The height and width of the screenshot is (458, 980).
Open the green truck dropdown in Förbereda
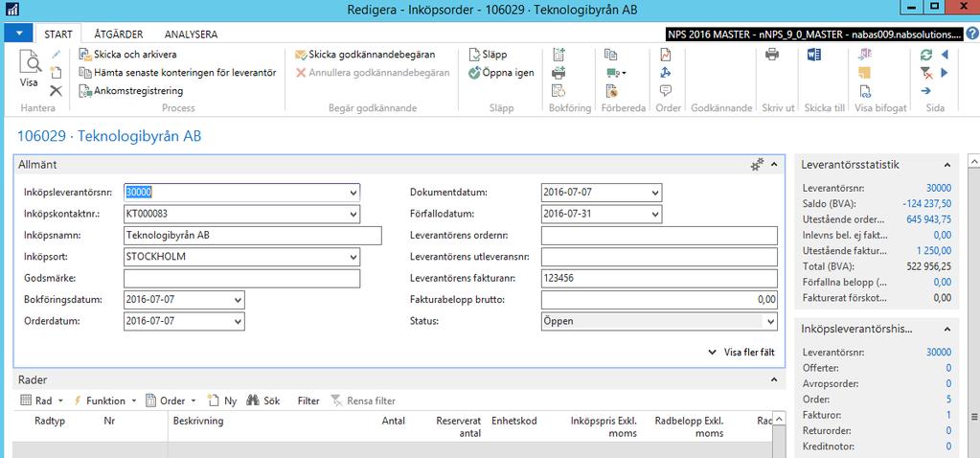(616, 73)
